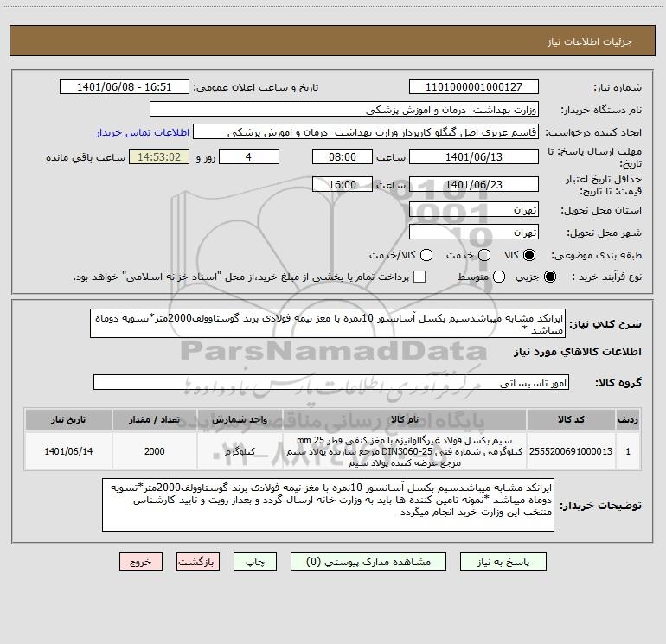The width and height of the screenshot is (666, 644).
Task: Click the row number 1 cell
Action: click(628, 451)
